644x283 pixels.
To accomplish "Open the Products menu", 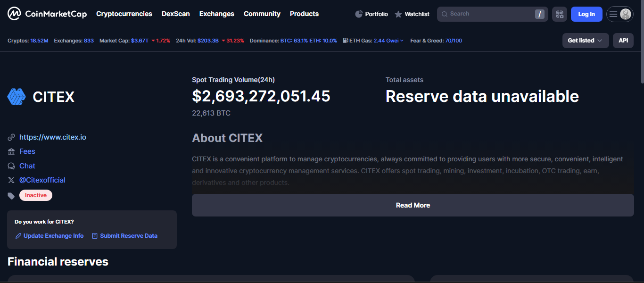I will pos(304,14).
